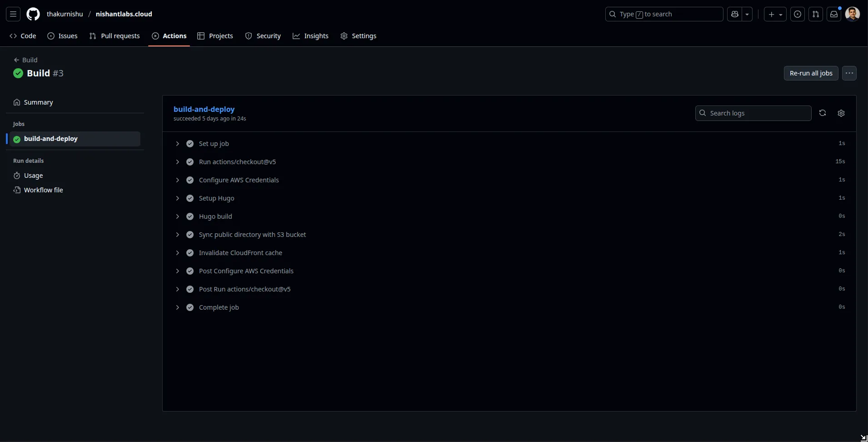Open the issues shortcut icon
Viewport: 868px width, 442px height.
(797, 14)
